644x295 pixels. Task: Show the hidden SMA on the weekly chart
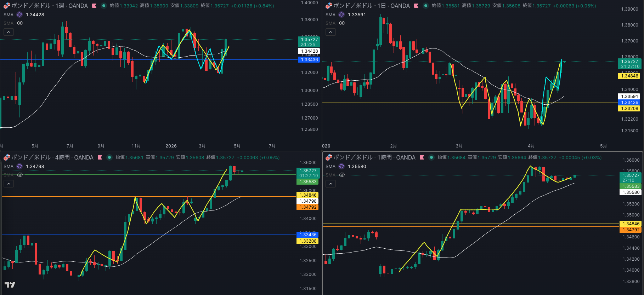pos(20,23)
